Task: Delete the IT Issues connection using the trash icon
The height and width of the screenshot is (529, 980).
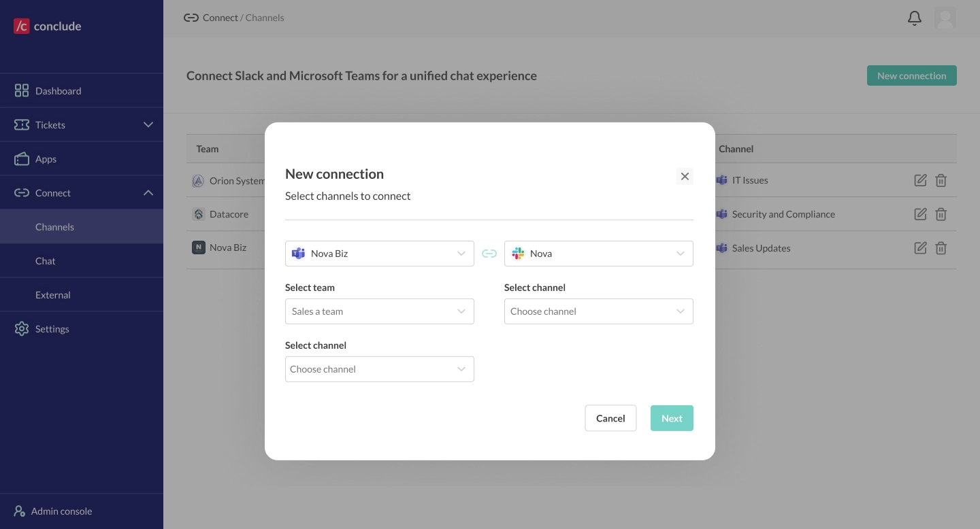Action: [x=941, y=180]
